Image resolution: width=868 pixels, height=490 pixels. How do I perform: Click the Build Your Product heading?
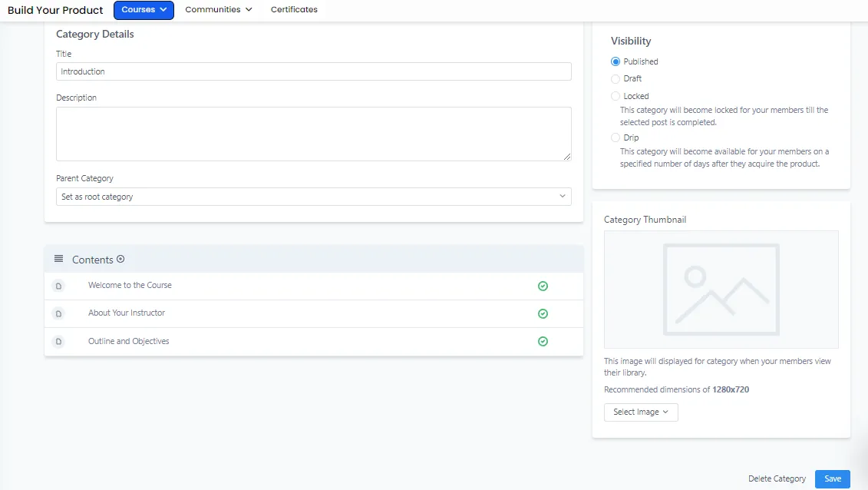click(x=55, y=10)
